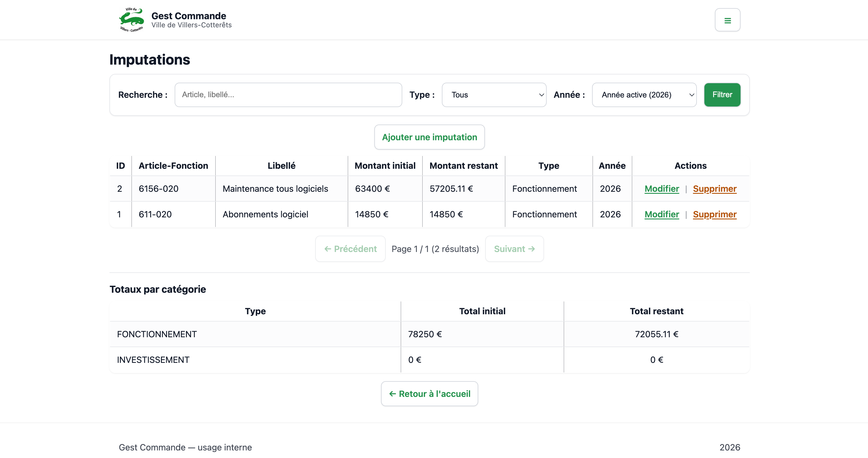Focus the Recherche search field

click(x=288, y=95)
